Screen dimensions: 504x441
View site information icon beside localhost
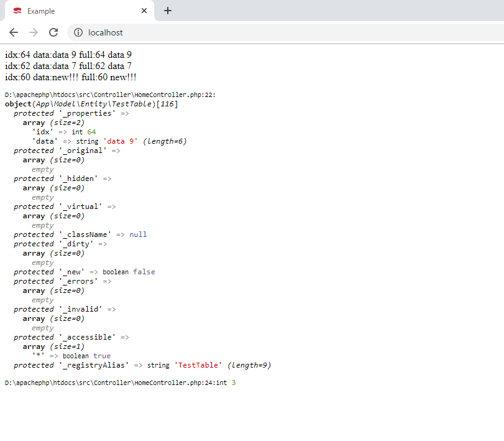[x=78, y=32]
